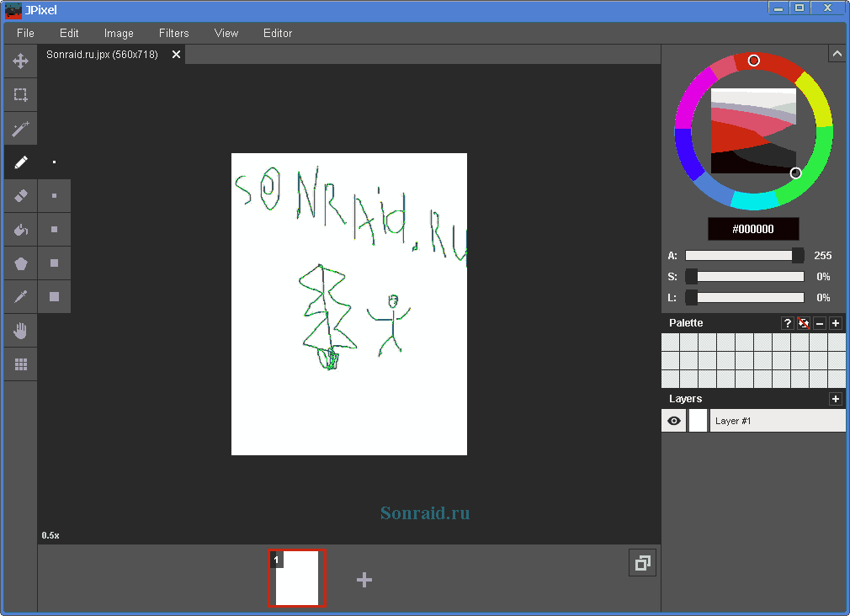Toggle the grid display icon
The width and height of the screenshot is (850, 616).
point(20,364)
